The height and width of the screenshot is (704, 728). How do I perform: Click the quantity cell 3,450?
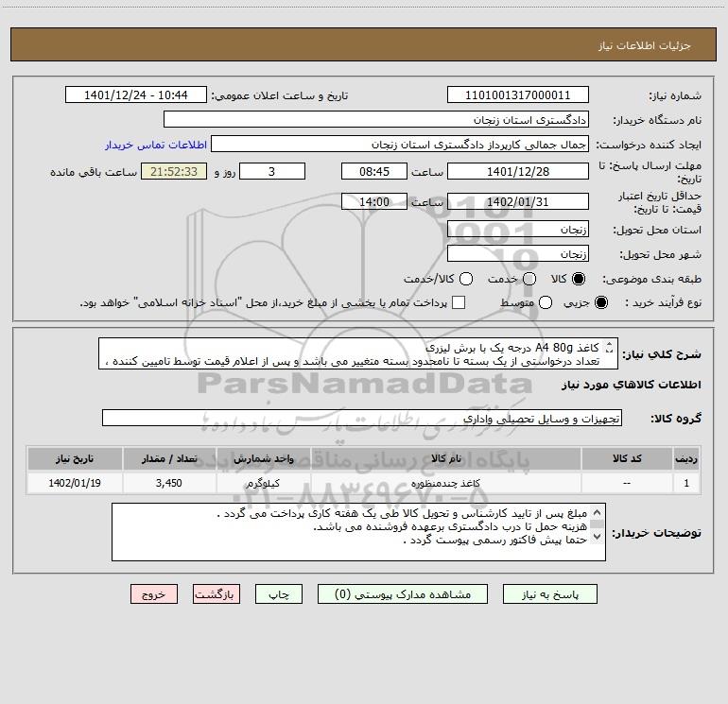pos(169,483)
